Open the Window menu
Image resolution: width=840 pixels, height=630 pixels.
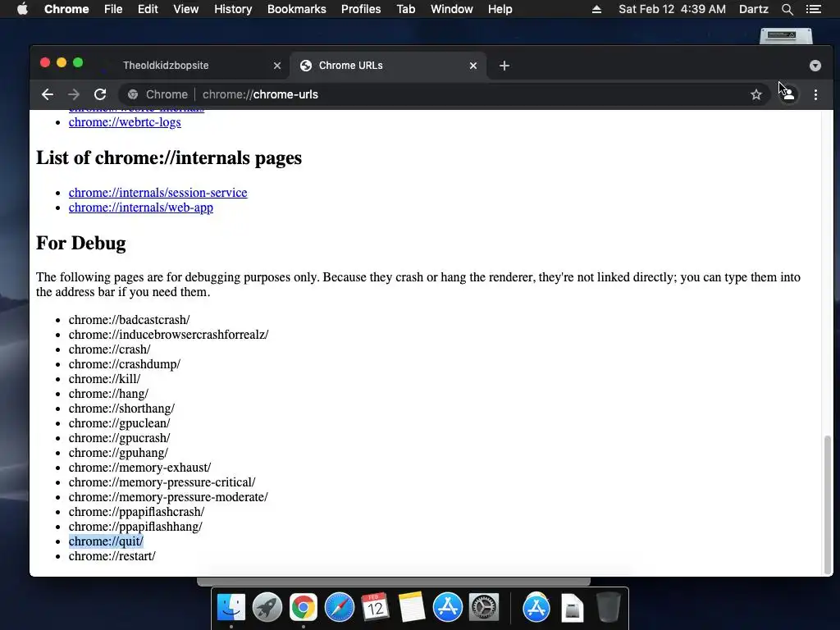[452, 9]
